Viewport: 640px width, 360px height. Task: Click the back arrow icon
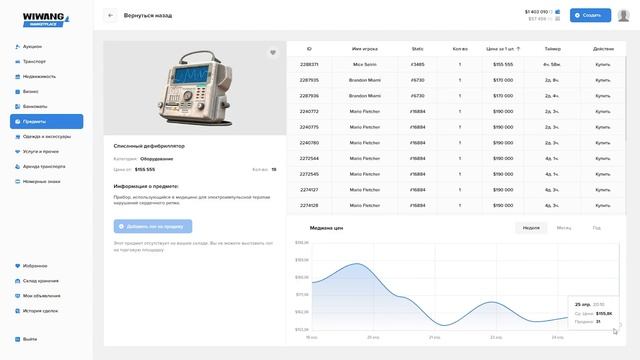[x=111, y=16]
